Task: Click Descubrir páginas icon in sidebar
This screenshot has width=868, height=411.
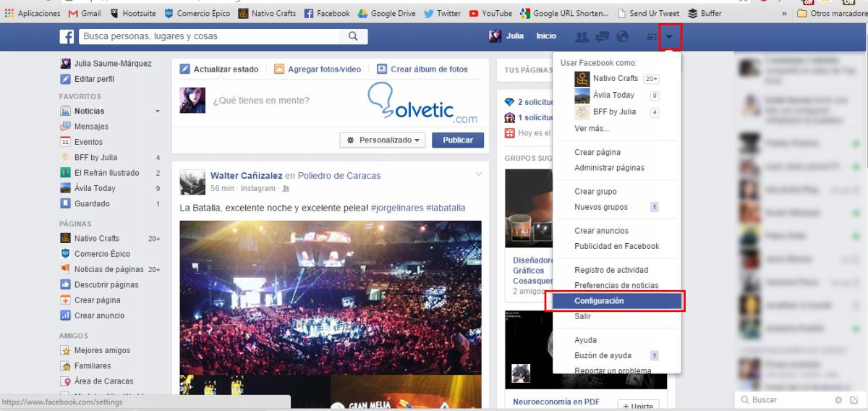Action: (x=65, y=284)
